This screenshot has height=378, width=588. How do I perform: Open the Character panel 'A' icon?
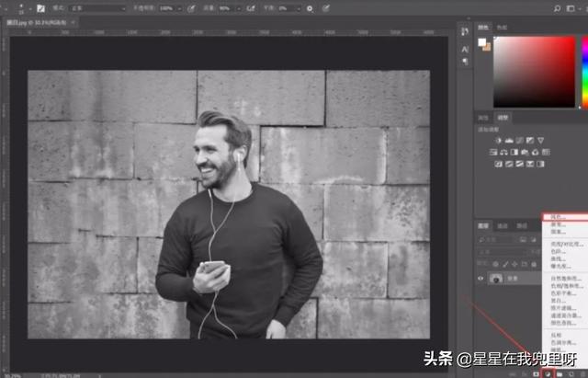(466, 48)
